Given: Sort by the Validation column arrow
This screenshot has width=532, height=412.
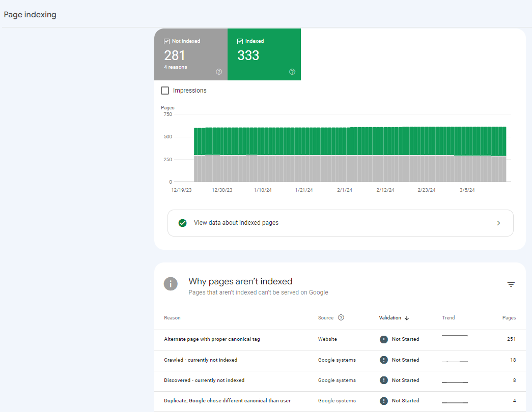Looking at the screenshot, I should coord(407,318).
